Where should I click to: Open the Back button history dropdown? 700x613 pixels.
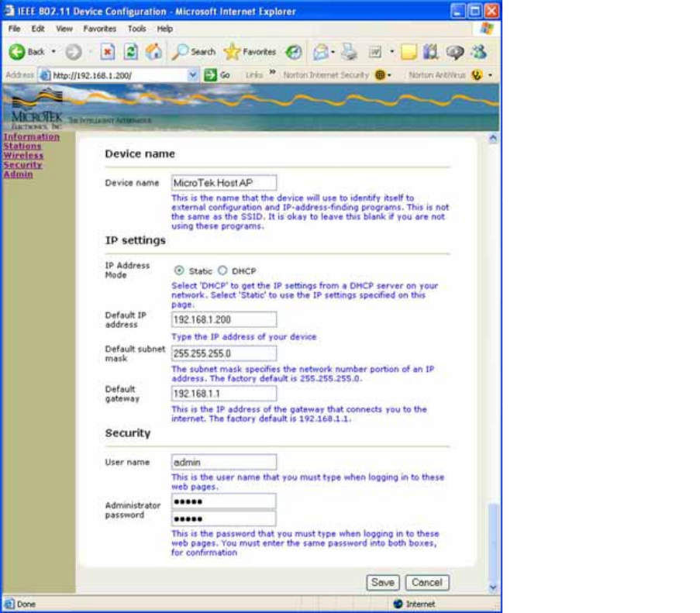click(x=53, y=52)
